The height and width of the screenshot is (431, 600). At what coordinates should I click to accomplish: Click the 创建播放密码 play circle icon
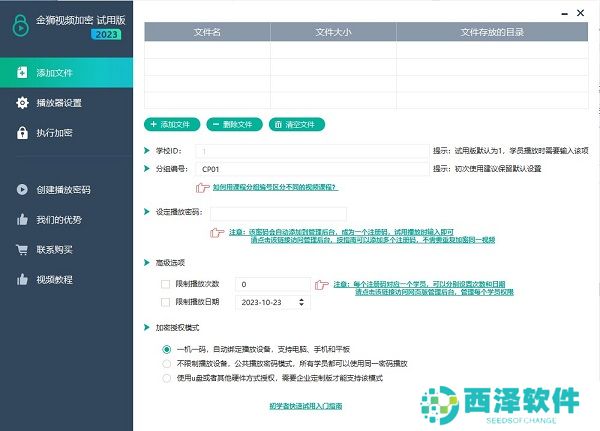[x=22, y=189]
